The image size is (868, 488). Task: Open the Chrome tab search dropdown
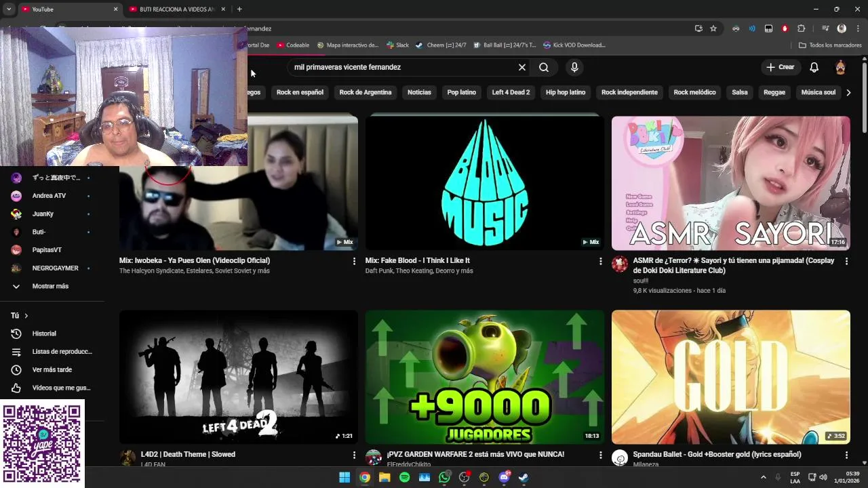pyautogui.click(x=9, y=9)
